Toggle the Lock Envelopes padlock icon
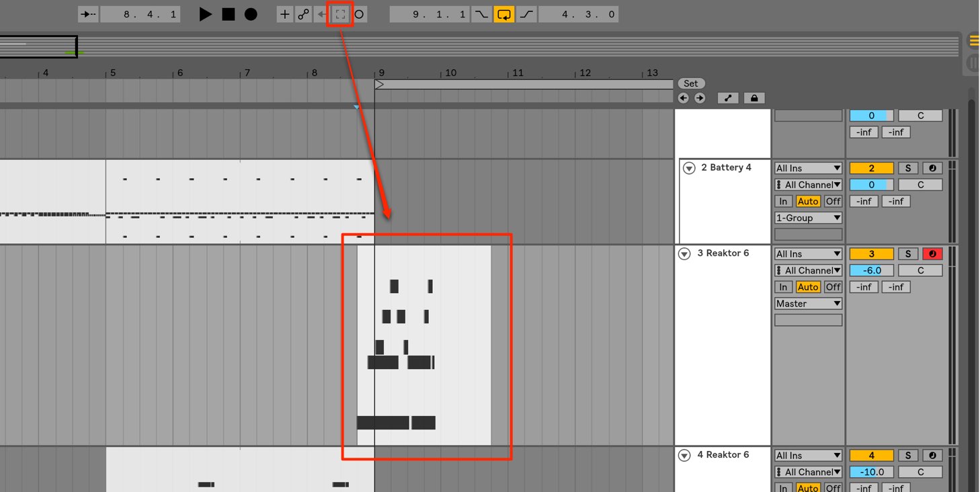 754,98
